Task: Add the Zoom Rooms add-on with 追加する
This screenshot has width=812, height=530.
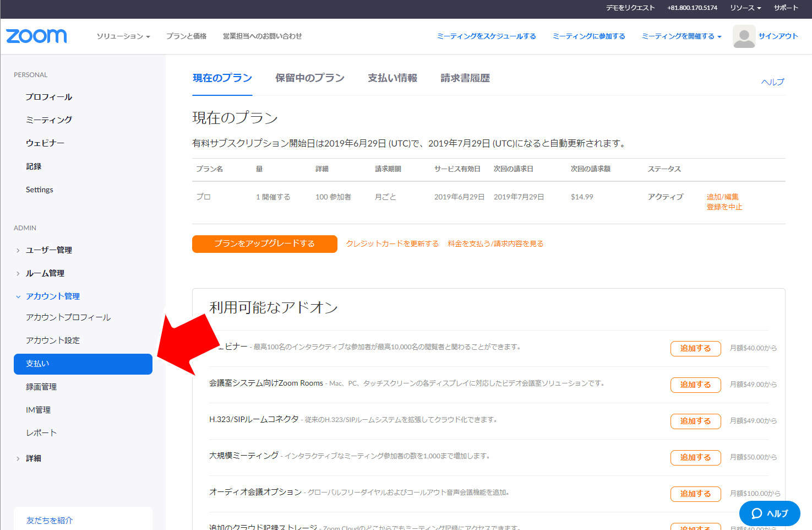Action: point(695,385)
